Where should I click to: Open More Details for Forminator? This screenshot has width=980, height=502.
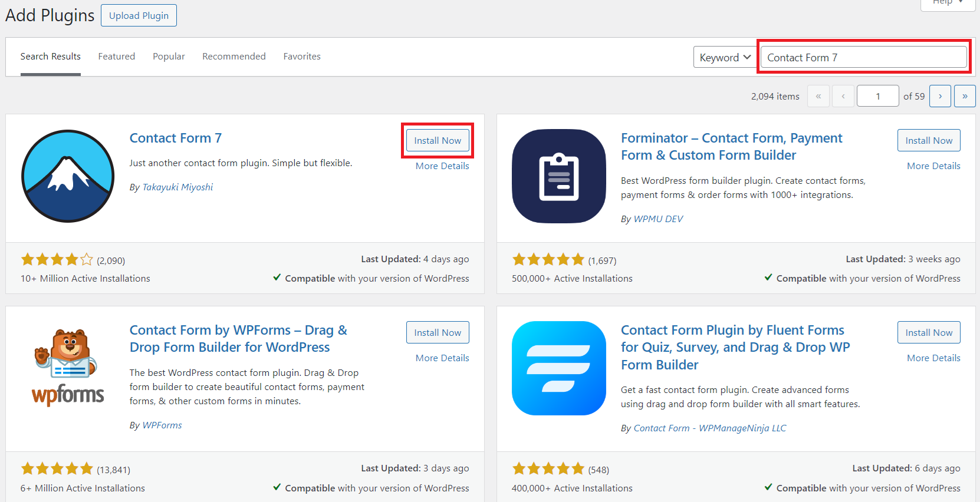tap(933, 166)
